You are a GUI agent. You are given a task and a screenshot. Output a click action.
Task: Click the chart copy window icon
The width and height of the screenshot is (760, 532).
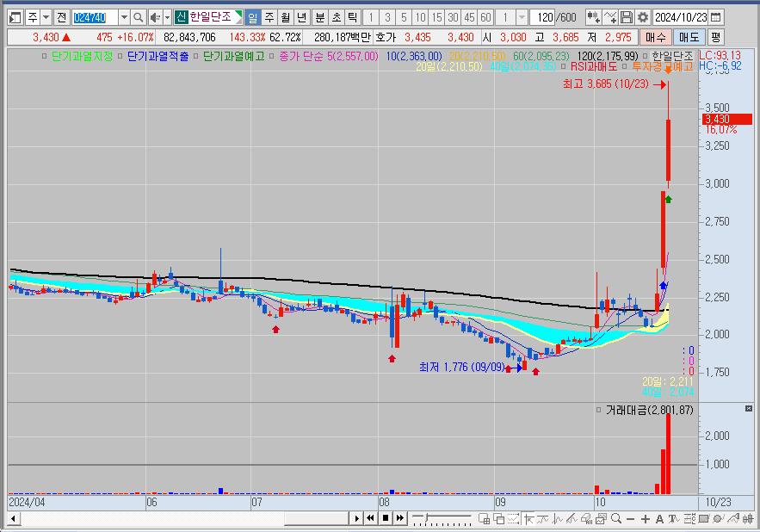coord(601,519)
